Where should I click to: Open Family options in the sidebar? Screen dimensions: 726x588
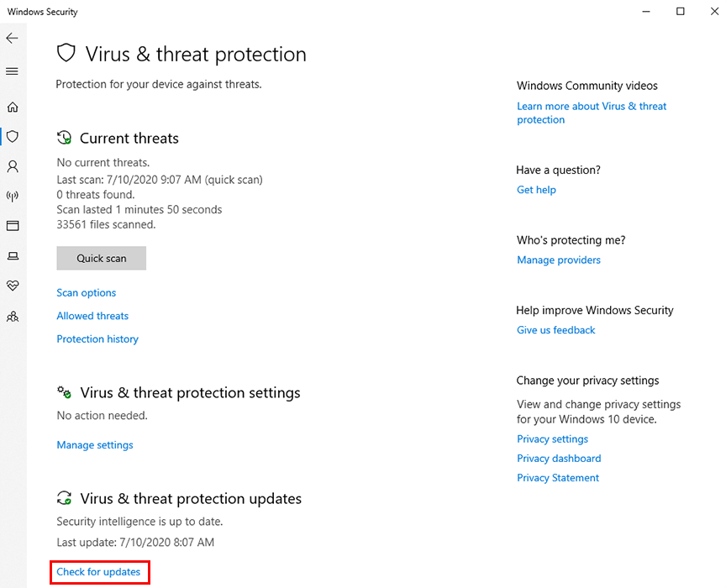13,316
